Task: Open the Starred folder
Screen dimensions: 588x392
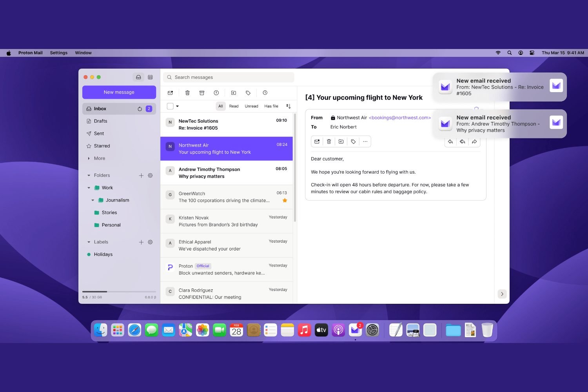Action: click(x=119, y=146)
